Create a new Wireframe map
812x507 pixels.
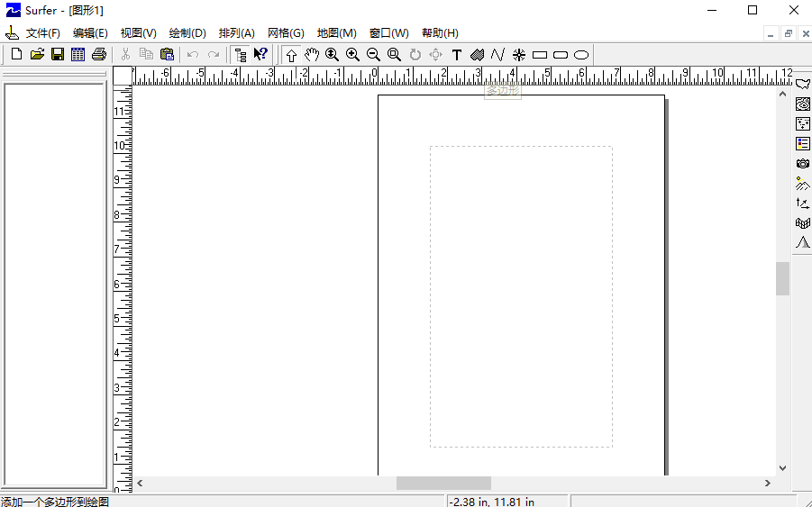point(803,223)
